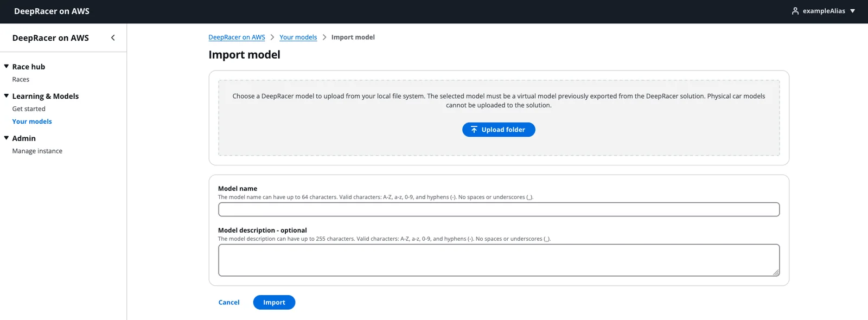Screen dimensions: 868x320
Task: Click into the Model description text area
Action: pos(499,260)
